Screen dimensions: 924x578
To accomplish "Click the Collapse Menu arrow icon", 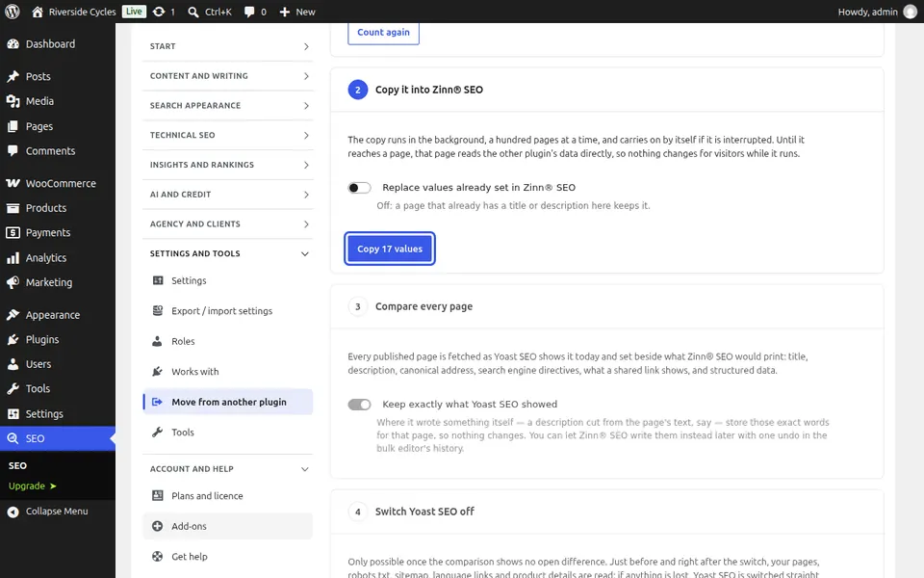I will [13, 512].
